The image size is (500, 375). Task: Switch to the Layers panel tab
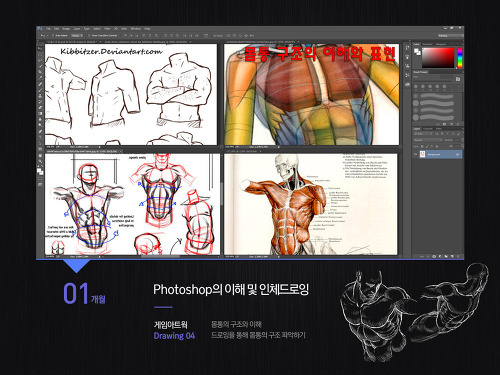coord(417,128)
